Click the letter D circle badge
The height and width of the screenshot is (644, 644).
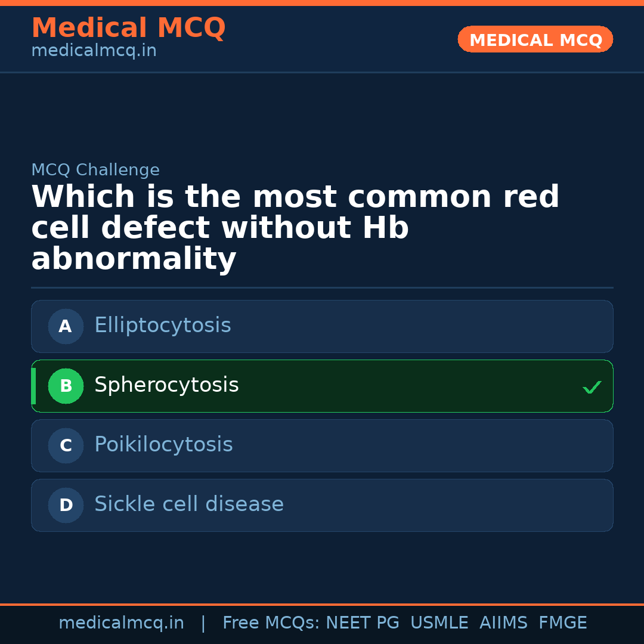(66, 505)
